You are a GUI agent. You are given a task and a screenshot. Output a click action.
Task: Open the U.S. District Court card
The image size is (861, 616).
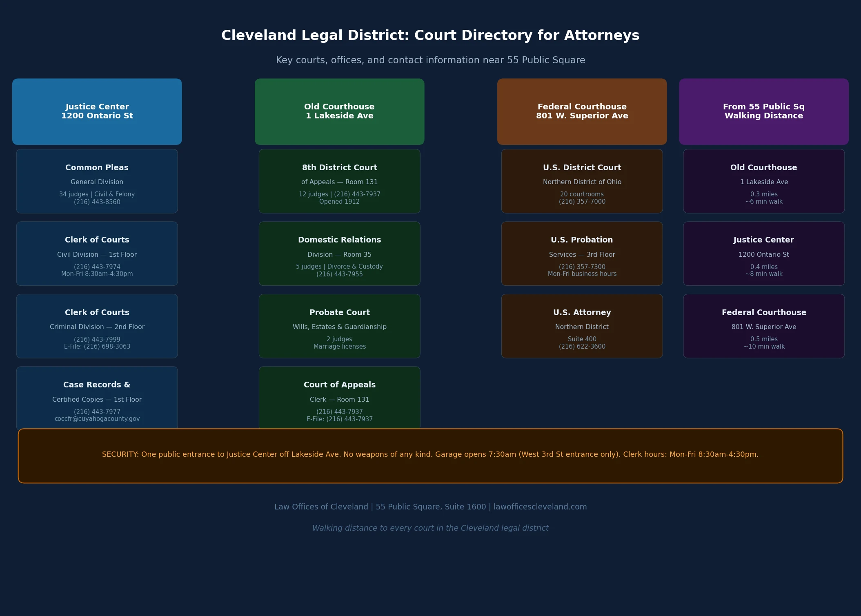582,181
